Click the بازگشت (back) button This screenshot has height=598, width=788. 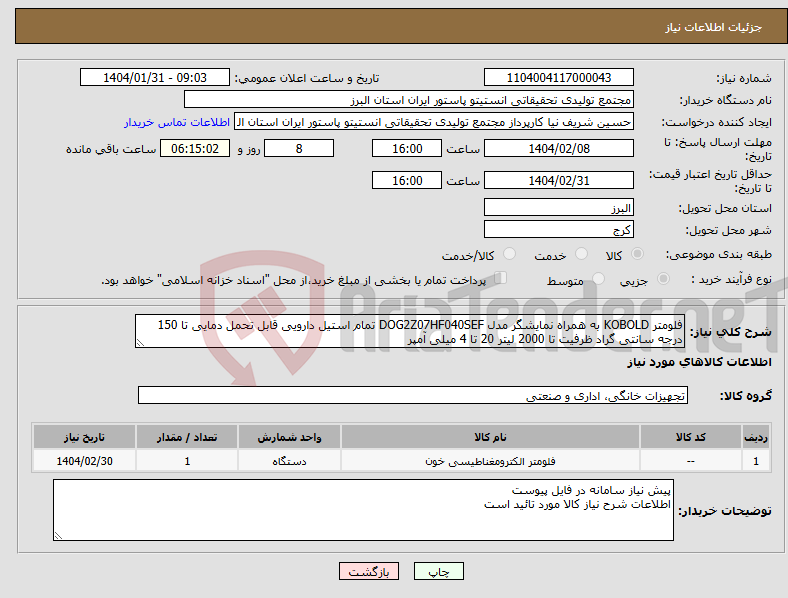369,571
